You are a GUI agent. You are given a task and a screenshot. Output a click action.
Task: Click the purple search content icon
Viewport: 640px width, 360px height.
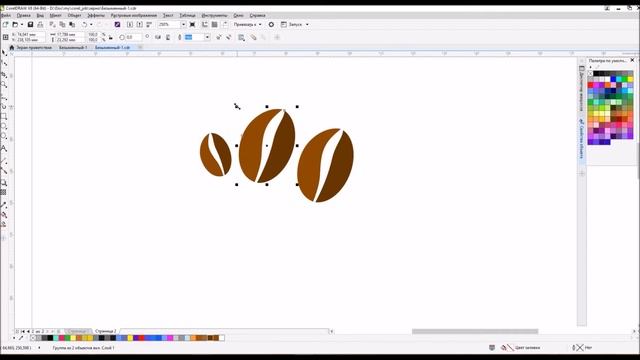pos(118,24)
